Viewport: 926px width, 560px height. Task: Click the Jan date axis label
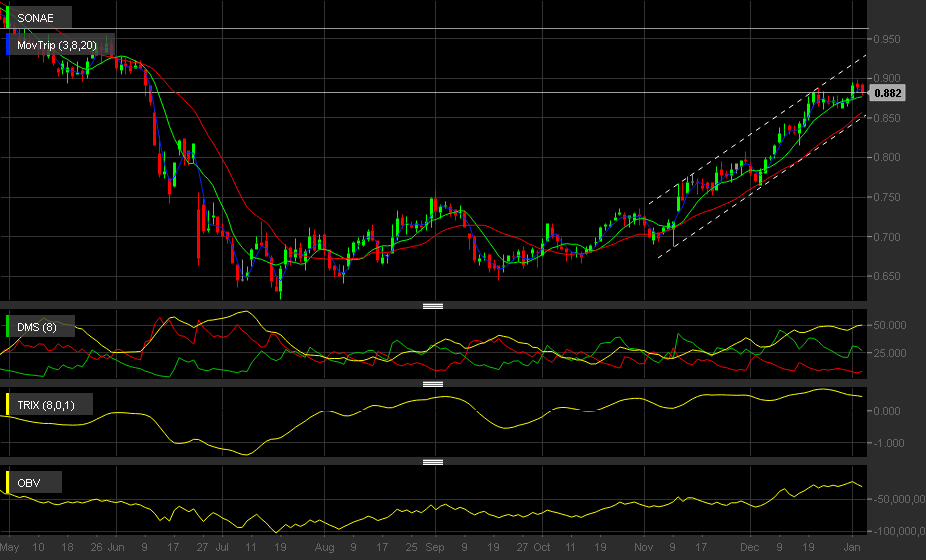pyautogui.click(x=852, y=547)
